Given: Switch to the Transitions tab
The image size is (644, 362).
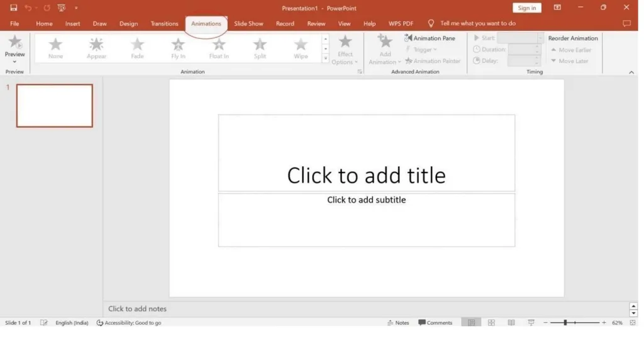Looking at the screenshot, I should (164, 23).
